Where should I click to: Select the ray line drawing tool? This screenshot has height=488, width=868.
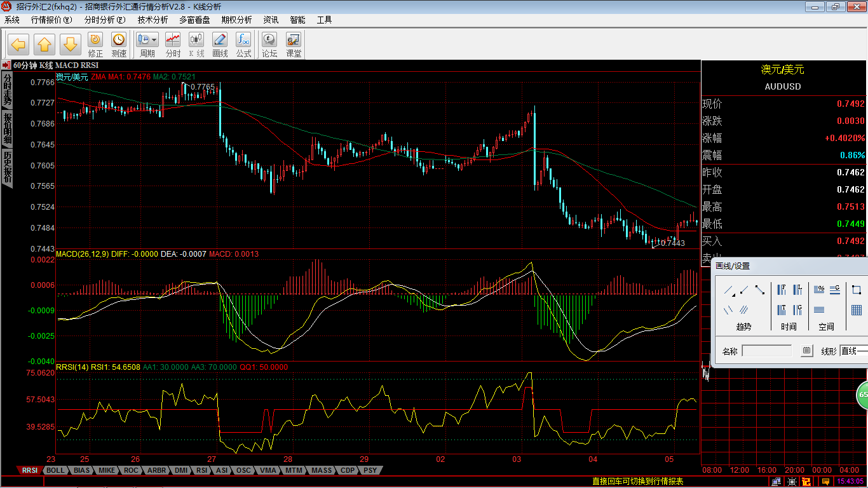[x=744, y=290]
